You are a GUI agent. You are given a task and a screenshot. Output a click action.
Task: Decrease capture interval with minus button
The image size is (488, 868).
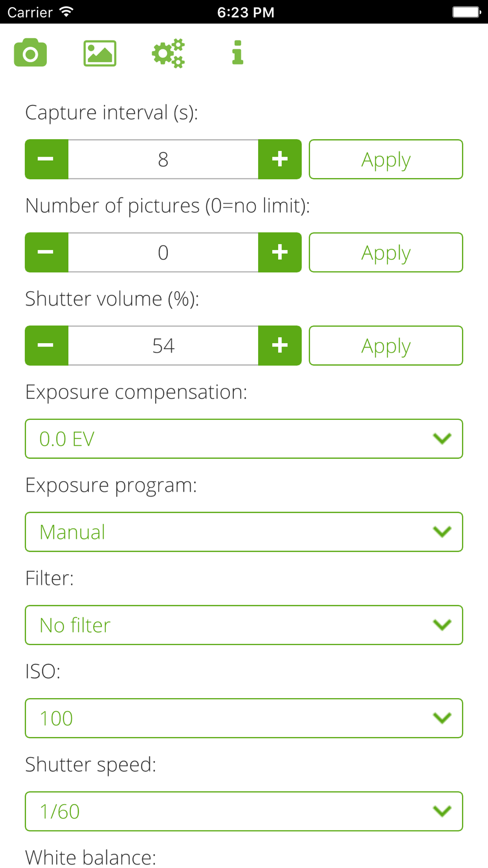click(47, 159)
